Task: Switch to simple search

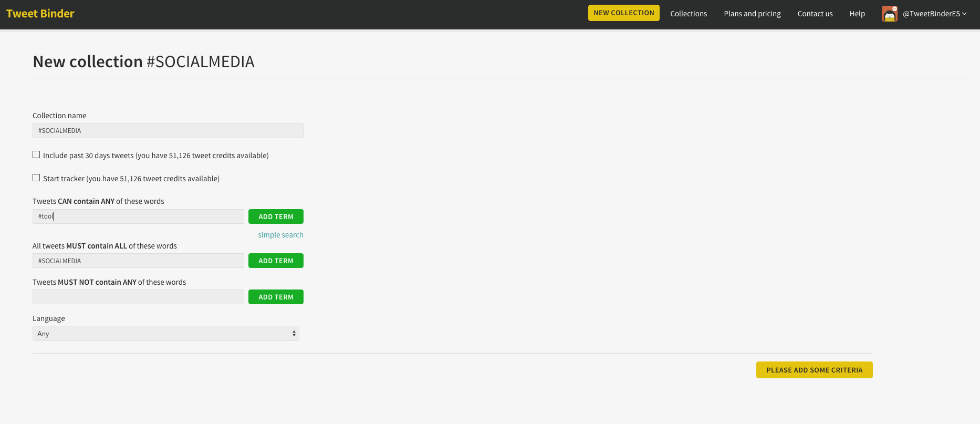Action: (x=280, y=235)
